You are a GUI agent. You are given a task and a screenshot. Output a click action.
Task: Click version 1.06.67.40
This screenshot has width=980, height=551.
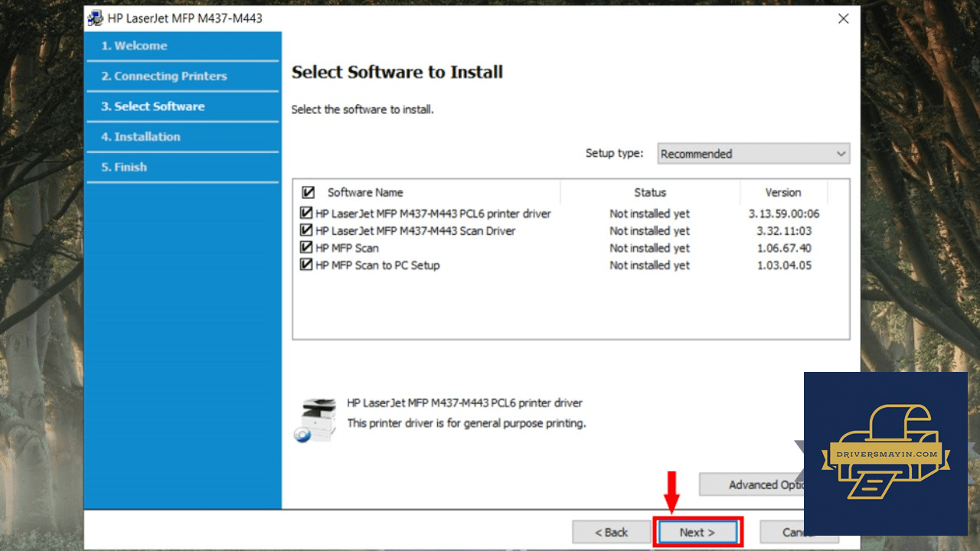coord(784,248)
